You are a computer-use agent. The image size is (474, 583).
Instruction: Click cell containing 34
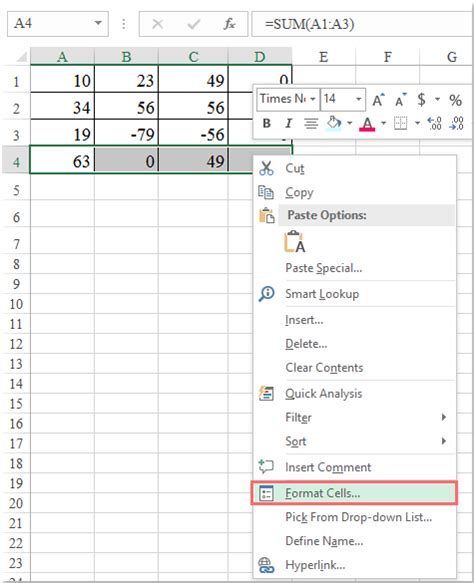tap(62, 106)
